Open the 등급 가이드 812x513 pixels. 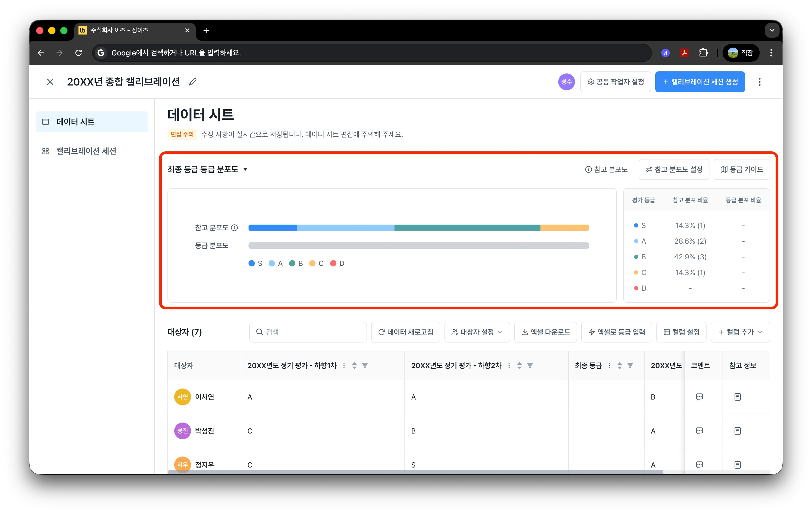(741, 169)
